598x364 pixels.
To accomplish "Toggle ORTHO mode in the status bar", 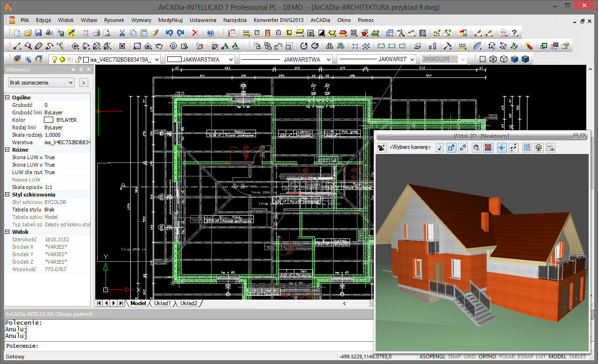I will click(x=487, y=357).
